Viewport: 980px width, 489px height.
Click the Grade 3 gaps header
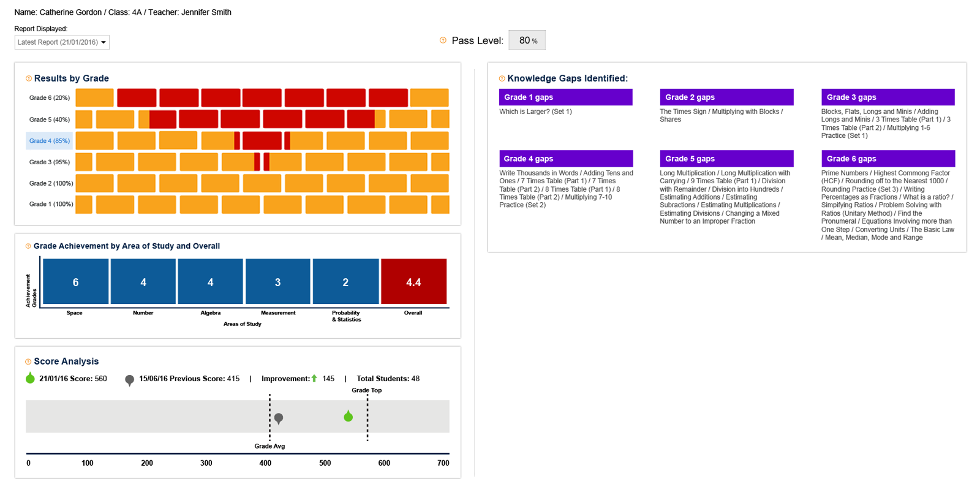[x=888, y=97]
